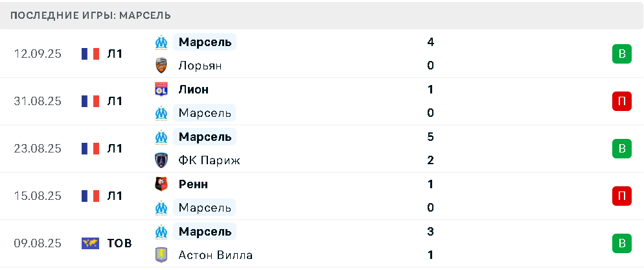Click the French flag on 12.09.25 row
This screenshot has height=270, width=644.
(90, 54)
